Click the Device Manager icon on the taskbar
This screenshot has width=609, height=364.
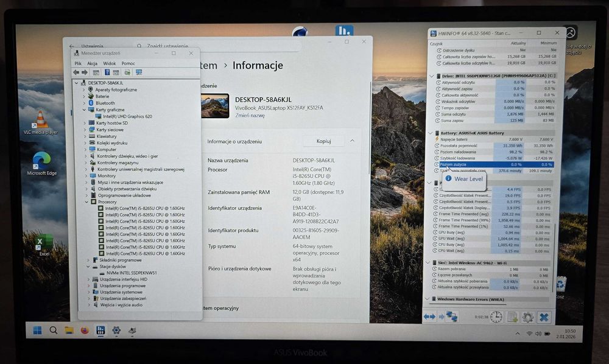132,331
